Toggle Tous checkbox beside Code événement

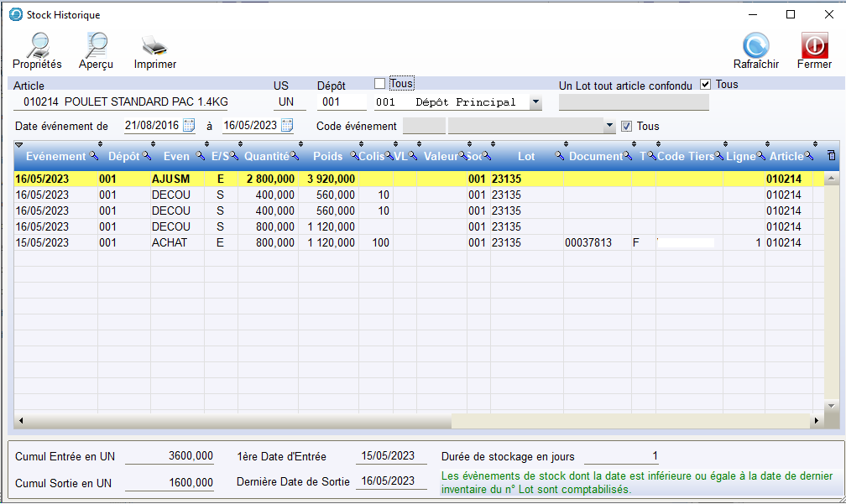[626, 126]
